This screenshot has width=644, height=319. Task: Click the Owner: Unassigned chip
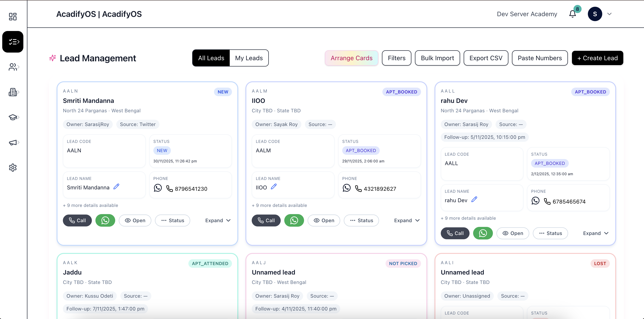pyautogui.click(x=467, y=296)
